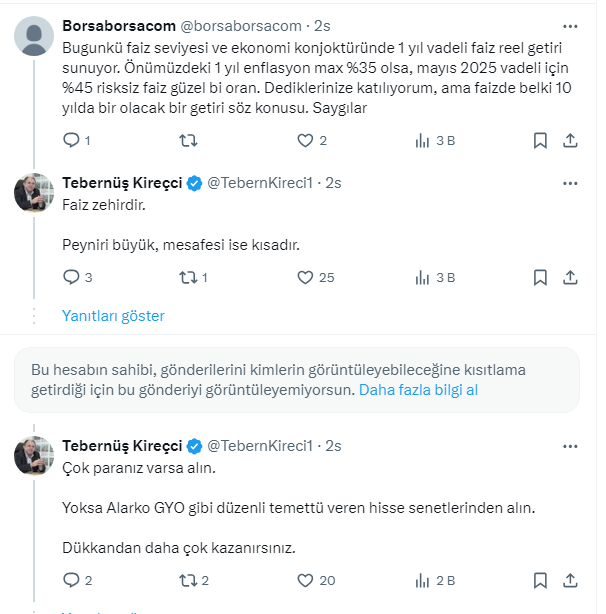This screenshot has height=614, width=606.
Task: Open @TebernKireci1 handle on Alarko GYO post
Action: click(x=260, y=445)
